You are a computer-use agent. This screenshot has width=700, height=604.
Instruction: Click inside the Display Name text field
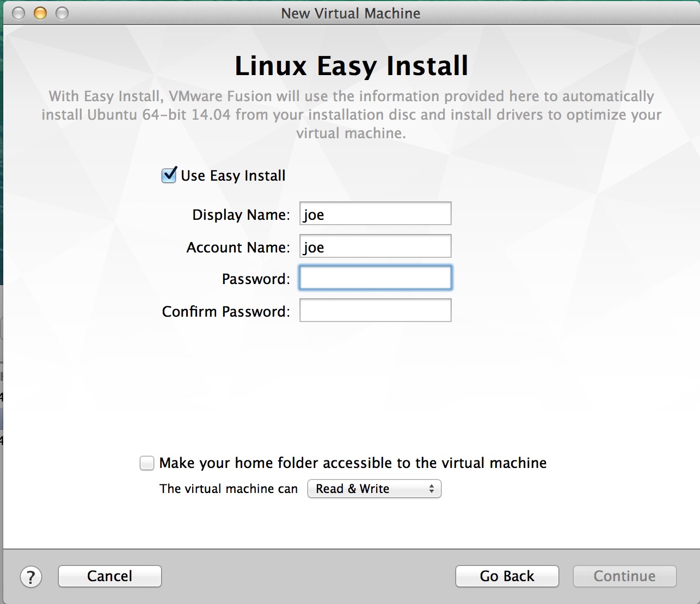click(375, 214)
